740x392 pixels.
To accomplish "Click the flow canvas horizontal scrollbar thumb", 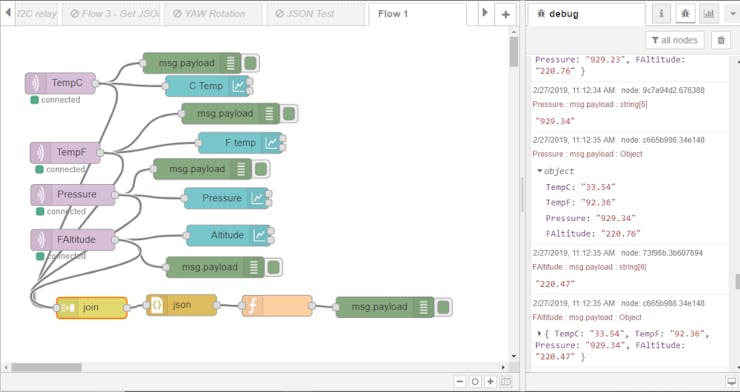I will point(46,367).
